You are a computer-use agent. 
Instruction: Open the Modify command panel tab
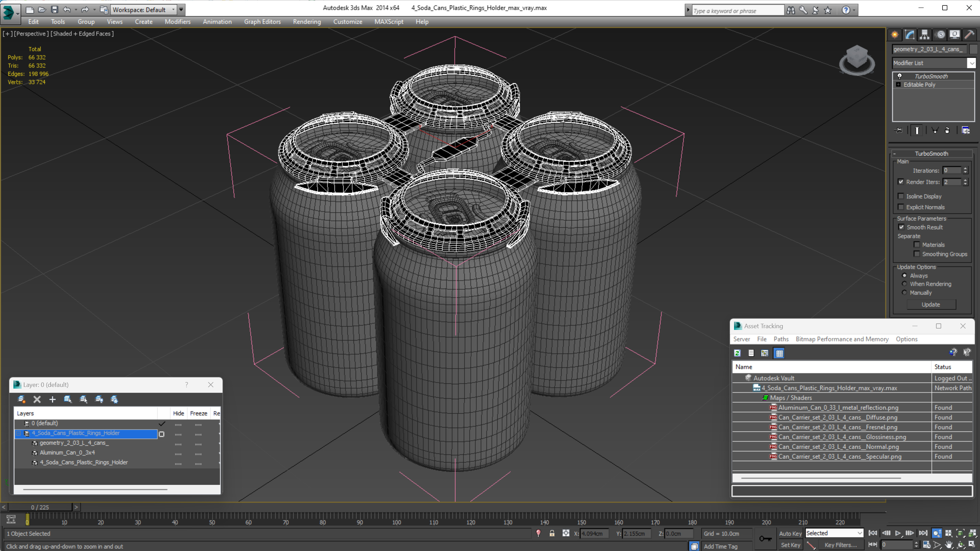(910, 35)
